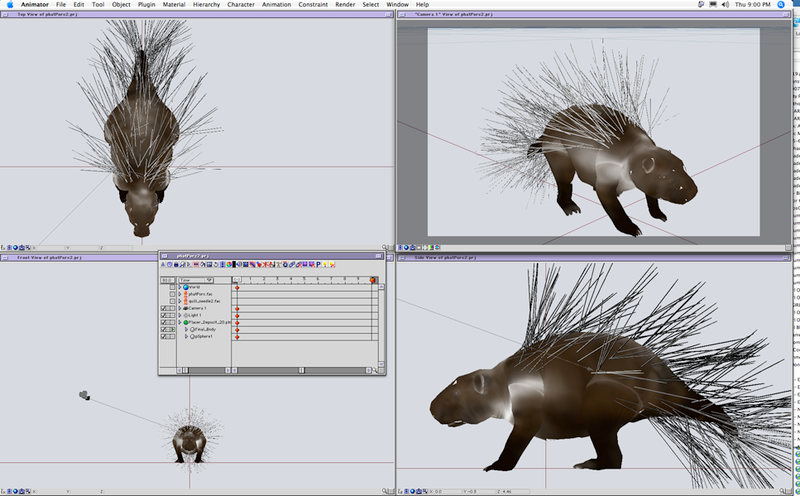Expand the World hierarchy item
Viewport: 800px width, 496px height.
pyautogui.click(x=179, y=287)
